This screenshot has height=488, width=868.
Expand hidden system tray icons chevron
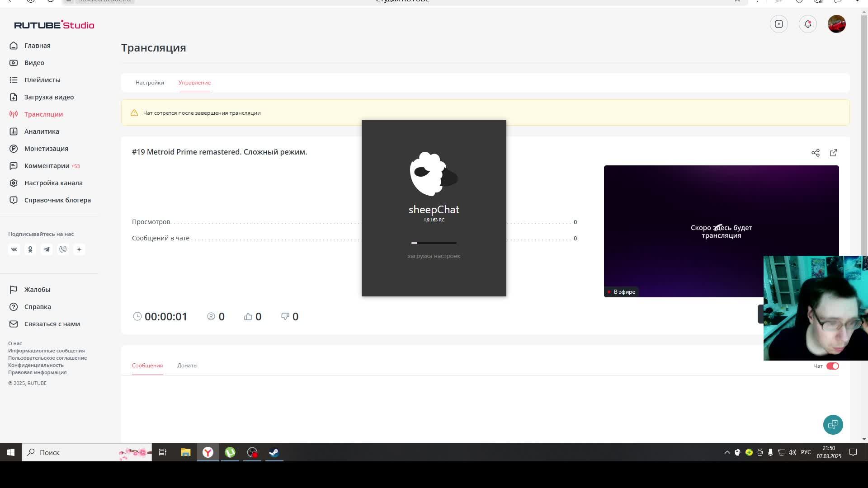[x=727, y=452]
